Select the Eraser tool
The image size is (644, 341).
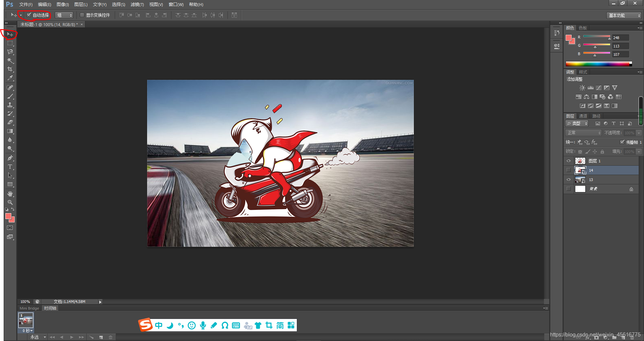(10, 122)
